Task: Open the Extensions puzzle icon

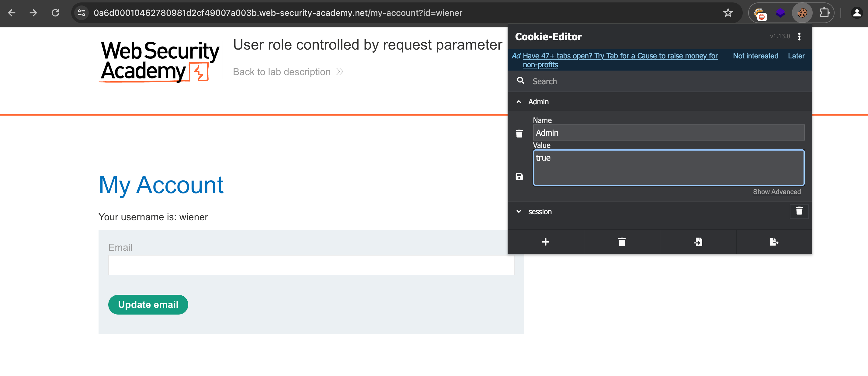Action: [824, 13]
